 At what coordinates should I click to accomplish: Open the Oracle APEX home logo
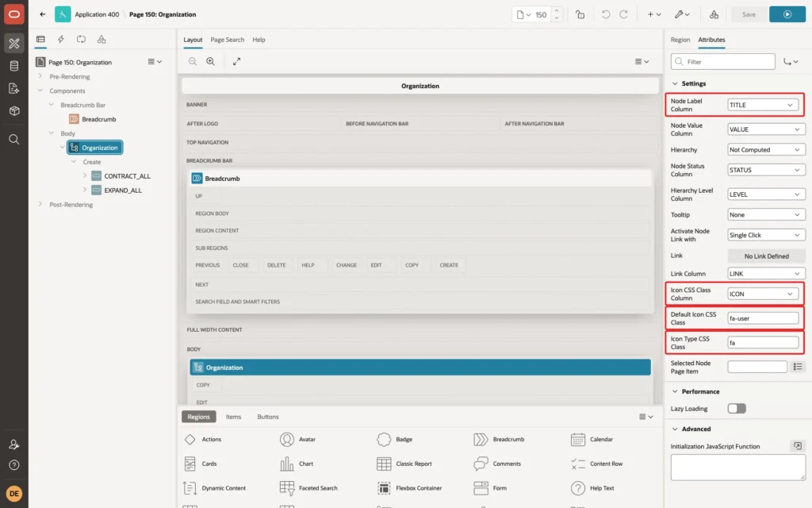click(14, 14)
